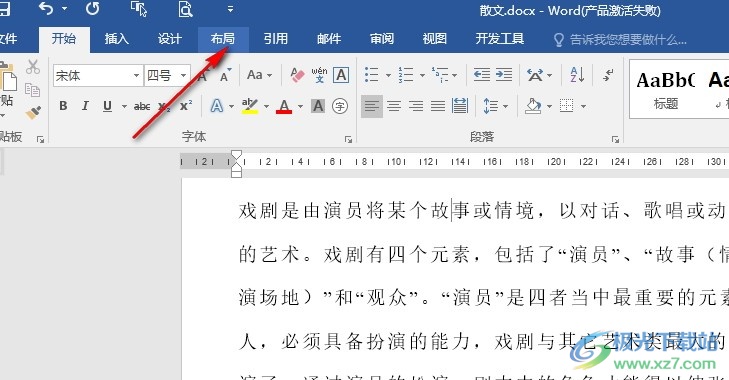
Task: Justify the paragraph text
Action: [437, 106]
